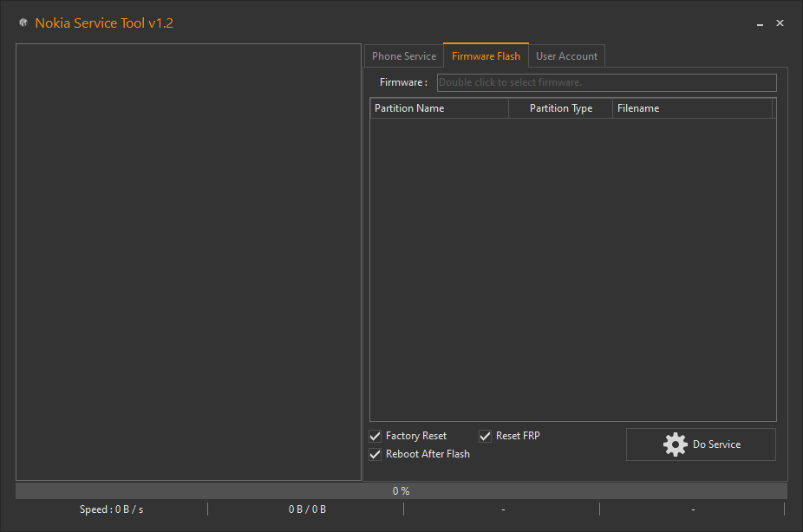Screen dimensions: 803x532
Task: Click the Firmware label text
Action: coord(403,82)
